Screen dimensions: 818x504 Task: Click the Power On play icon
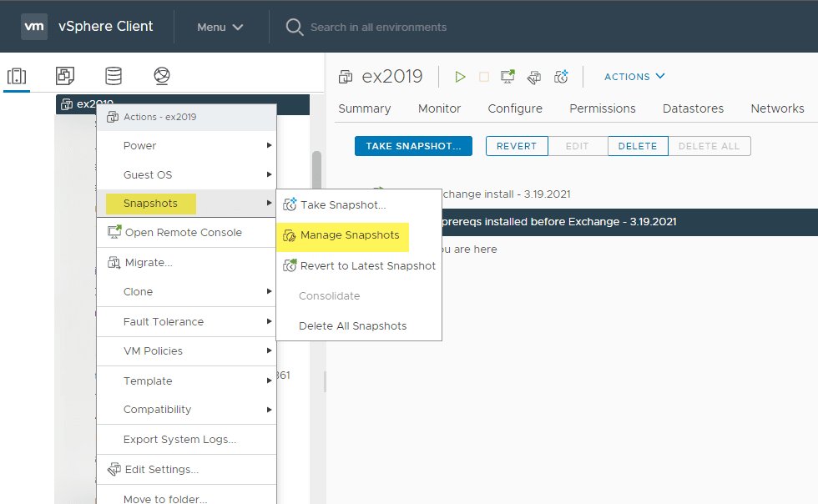coord(460,78)
